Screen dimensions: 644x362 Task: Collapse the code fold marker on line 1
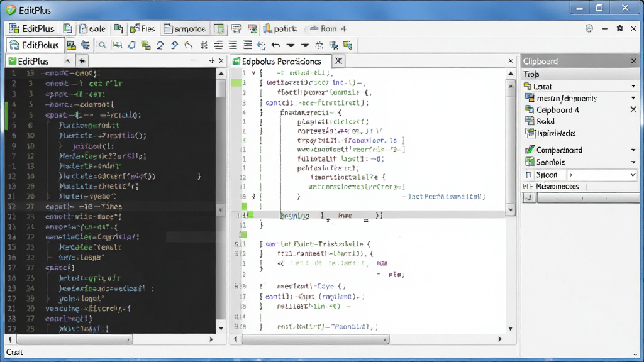coord(253,73)
